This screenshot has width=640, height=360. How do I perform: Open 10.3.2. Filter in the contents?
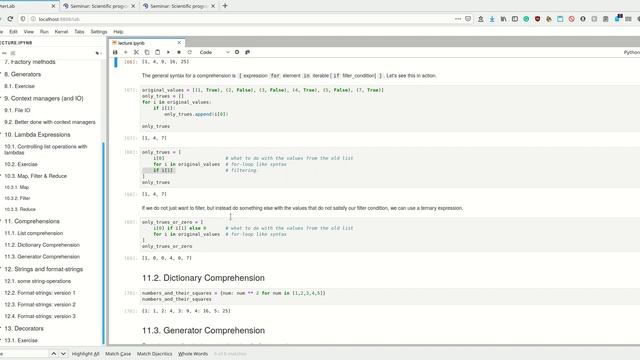pyautogui.click(x=17, y=198)
